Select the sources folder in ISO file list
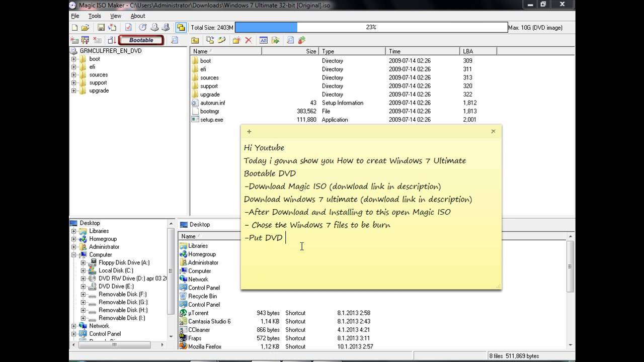The height and width of the screenshot is (362, 644). [x=209, y=77]
